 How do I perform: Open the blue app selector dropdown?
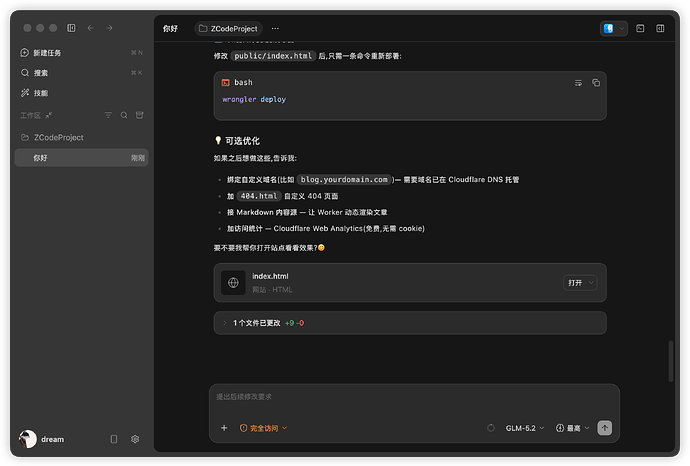click(613, 29)
